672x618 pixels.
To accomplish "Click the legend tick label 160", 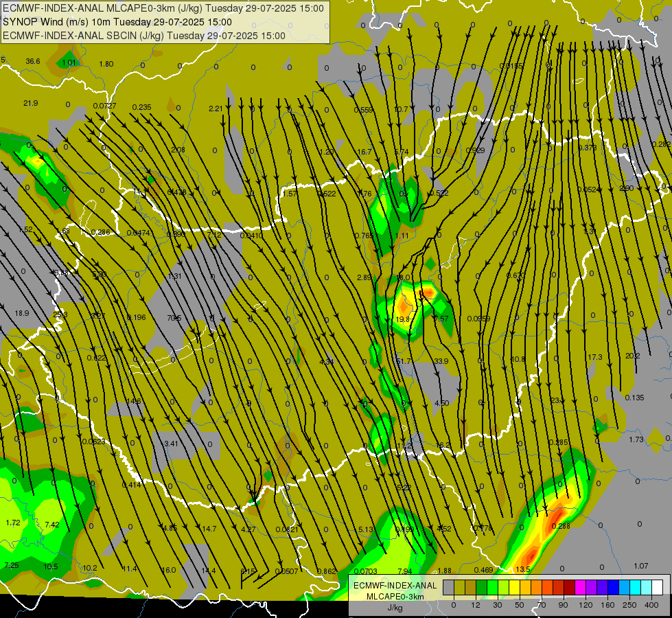I will point(607,605).
